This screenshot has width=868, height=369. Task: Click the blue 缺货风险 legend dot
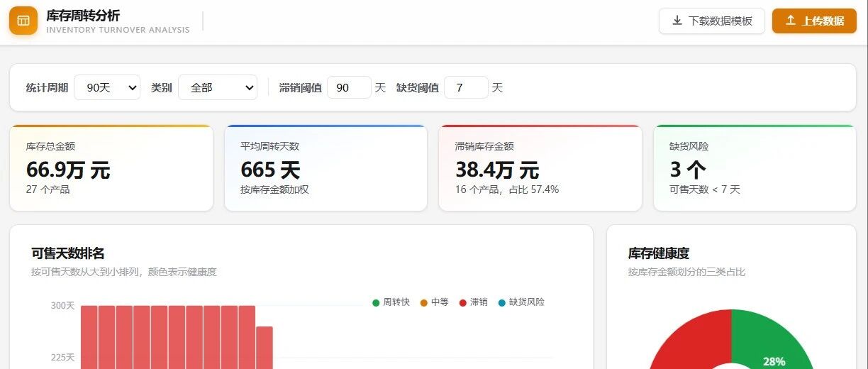502,303
